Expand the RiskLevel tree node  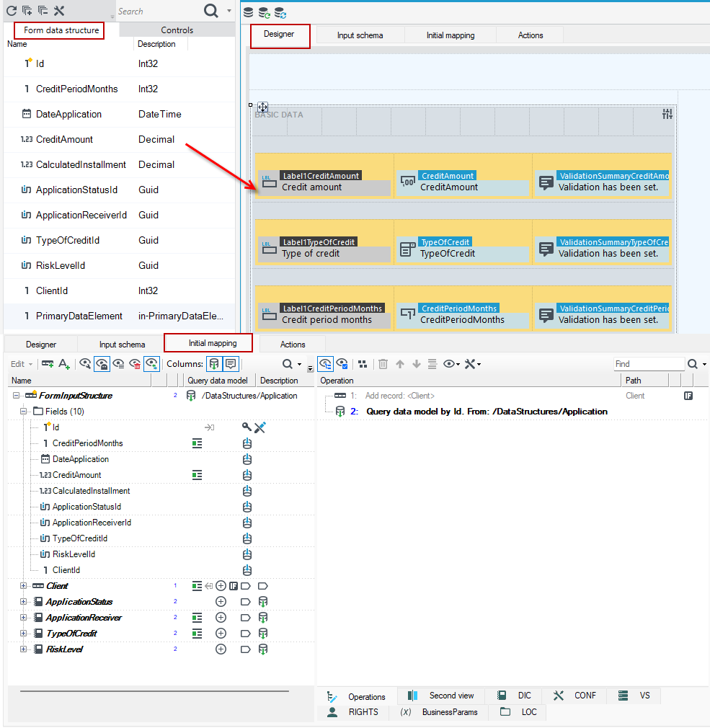(x=23, y=649)
